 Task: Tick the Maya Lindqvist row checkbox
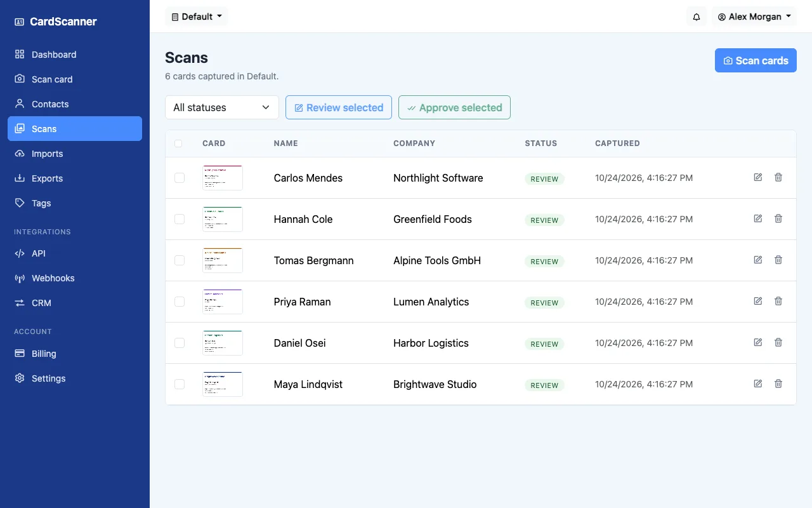(180, 384)
